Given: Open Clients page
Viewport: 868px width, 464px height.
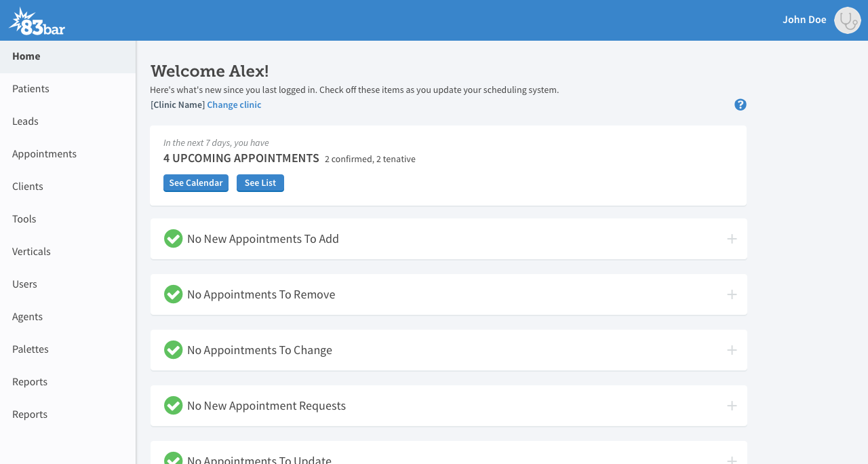Looking at the screenshot, I should click(68, 187).
